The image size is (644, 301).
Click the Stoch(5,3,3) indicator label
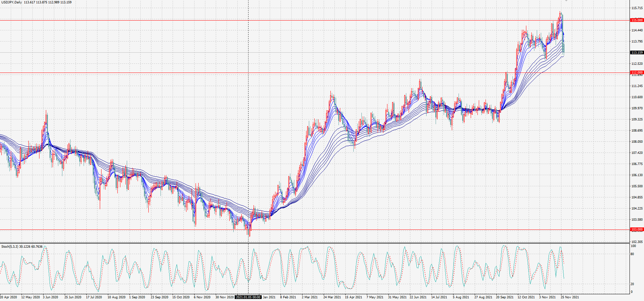tap(10, 247)
